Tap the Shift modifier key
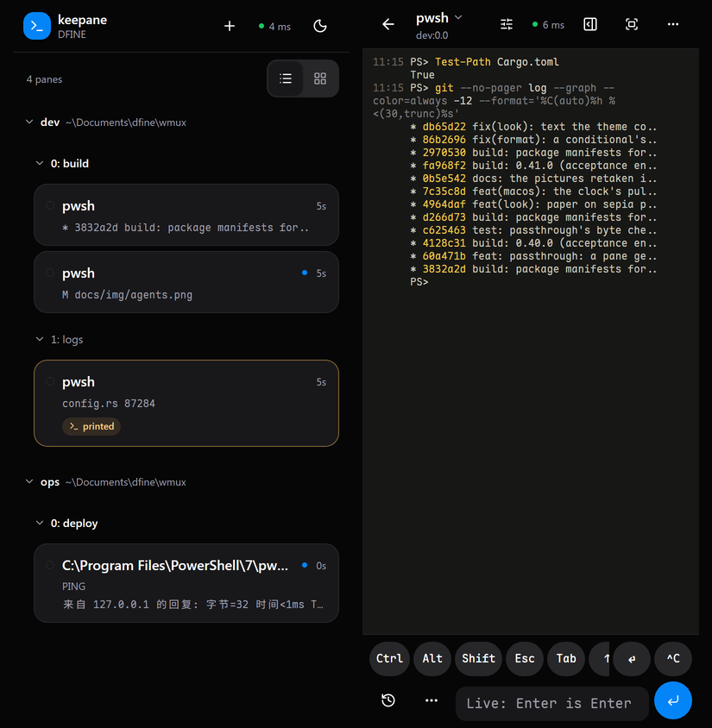 click(478, 659)
